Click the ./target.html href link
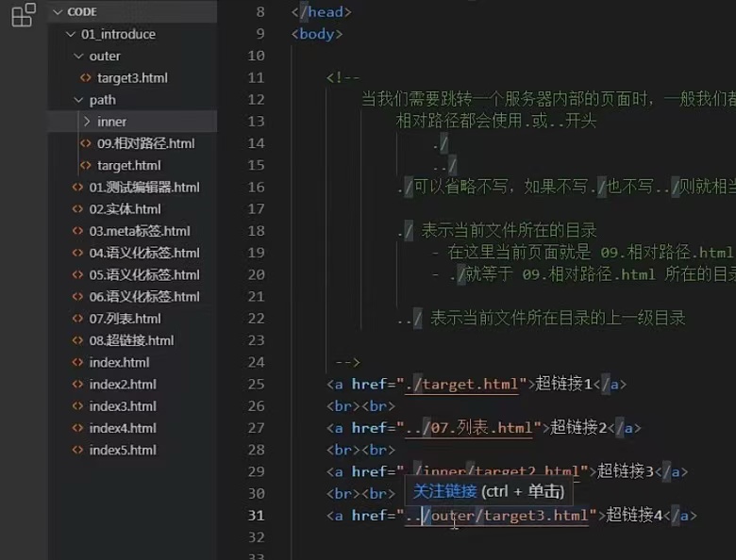 tap(461, 385)
